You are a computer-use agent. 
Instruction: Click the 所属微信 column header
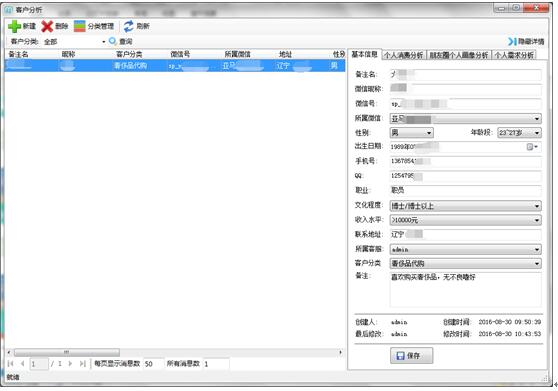click(237, 54)
